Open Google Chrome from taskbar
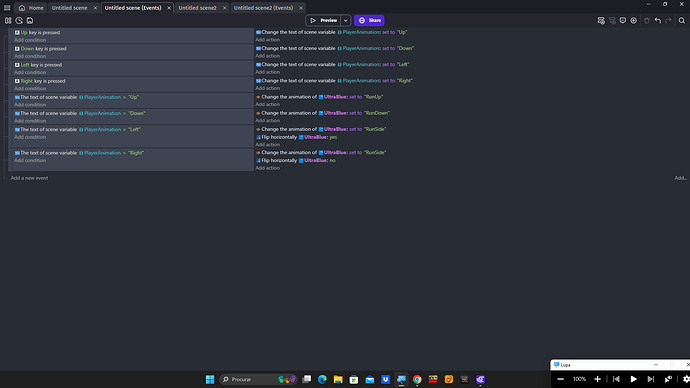Screen dimensions: 690x388 [417, 379]
